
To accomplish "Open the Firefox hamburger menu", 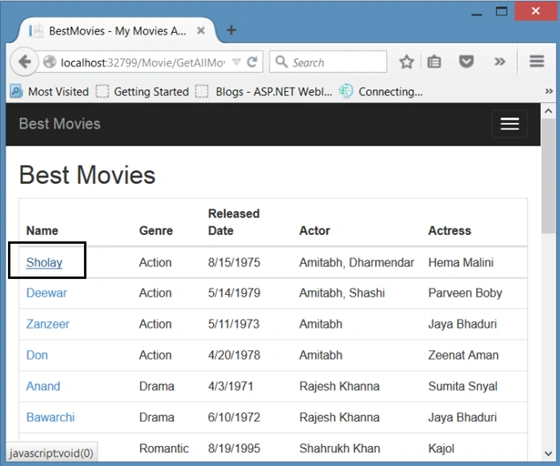I will click(536, 61).
